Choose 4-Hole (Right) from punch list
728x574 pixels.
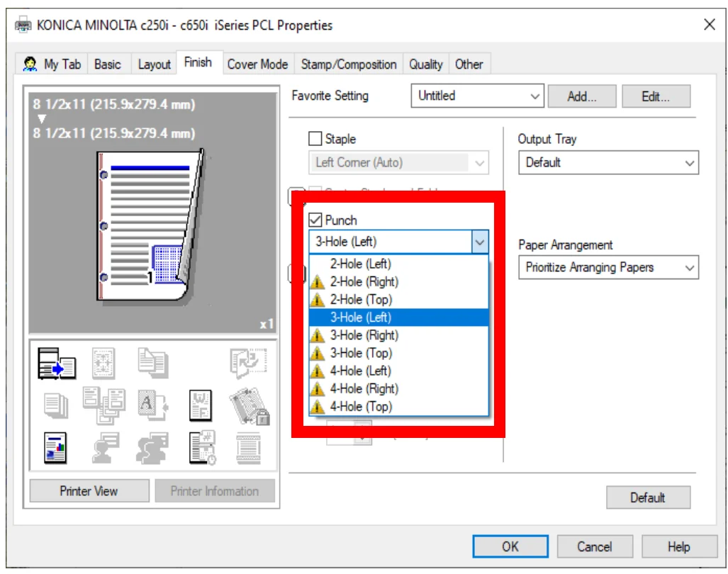click(x=398, y=388)
